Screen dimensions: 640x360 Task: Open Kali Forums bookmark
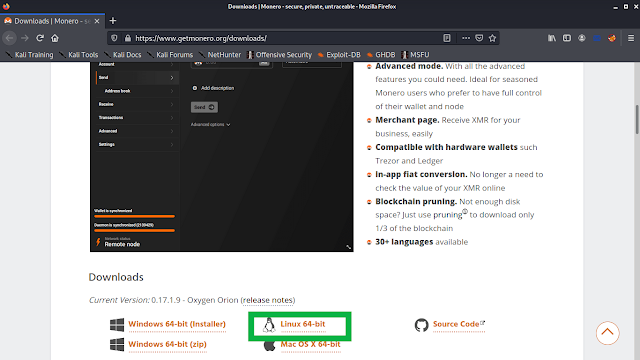click(170, 55)
